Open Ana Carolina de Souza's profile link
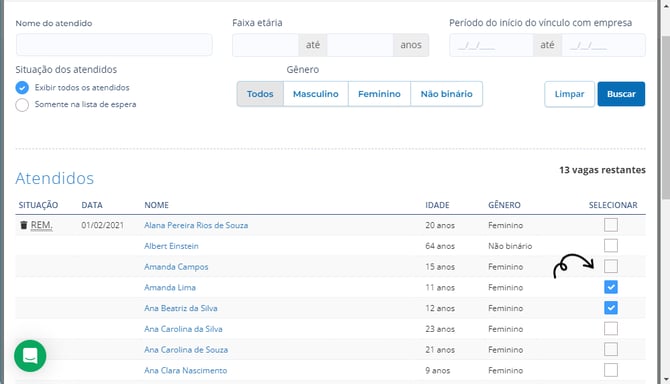This screenshot has height=384, width=670. point(186,349)
